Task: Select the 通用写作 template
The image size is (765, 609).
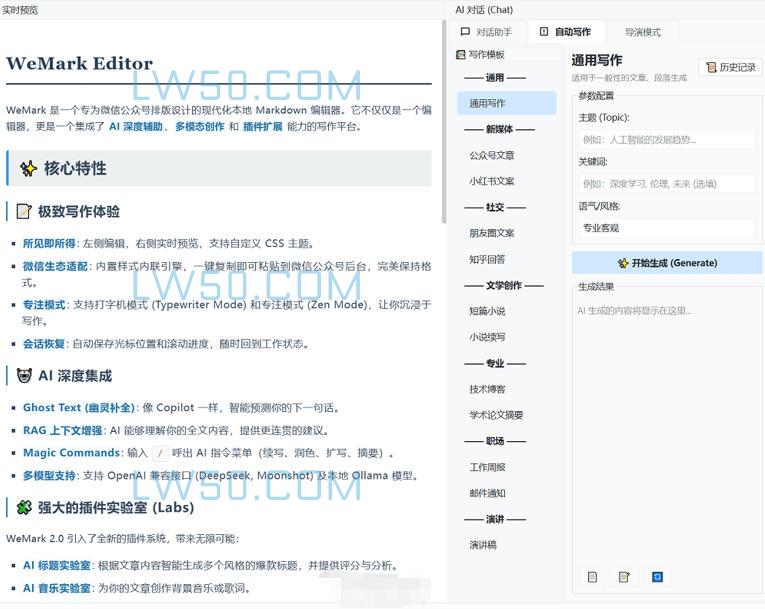Action: click(506, 103)
